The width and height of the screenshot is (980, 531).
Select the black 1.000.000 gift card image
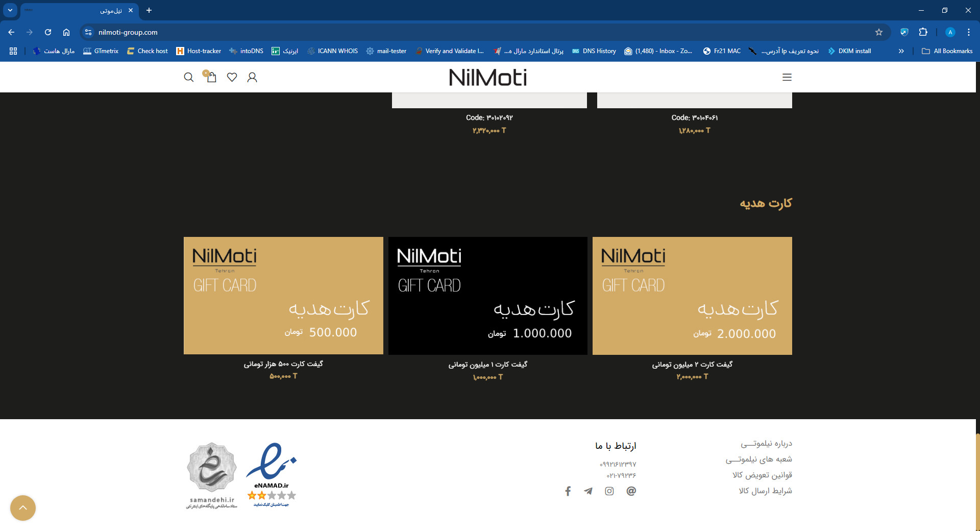(487, 296)
